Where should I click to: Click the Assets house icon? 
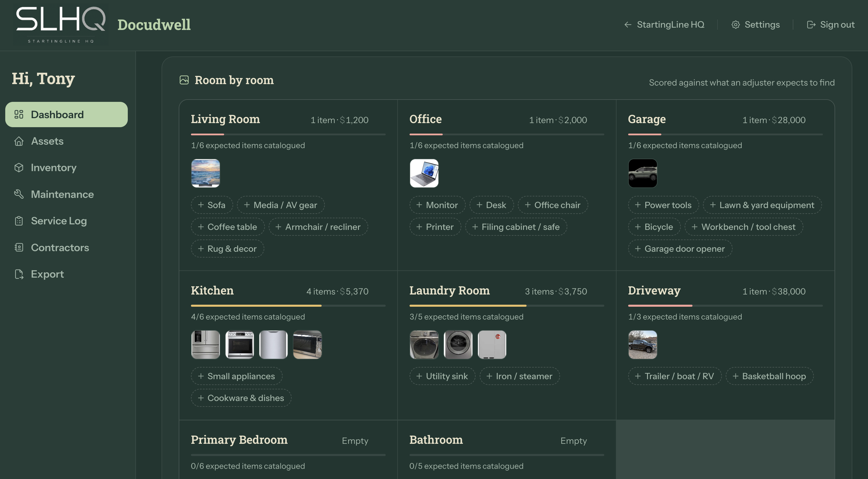(x=19, y=141)
